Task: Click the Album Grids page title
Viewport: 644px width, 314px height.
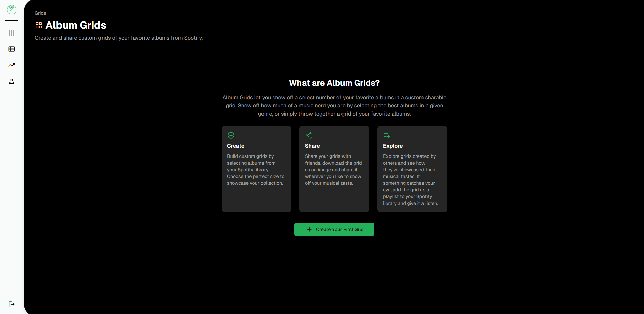Action: tap(76, 25)
